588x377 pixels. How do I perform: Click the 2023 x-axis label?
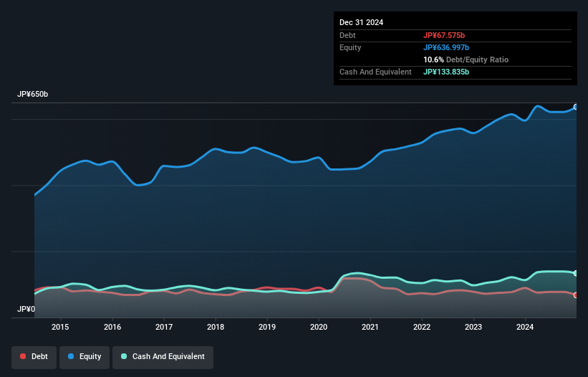coord(473,327)
